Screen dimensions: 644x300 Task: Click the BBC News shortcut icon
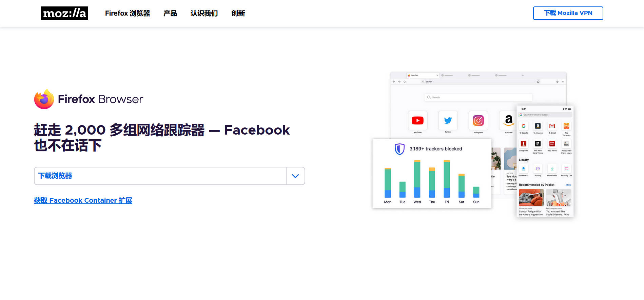pos(552,144)
